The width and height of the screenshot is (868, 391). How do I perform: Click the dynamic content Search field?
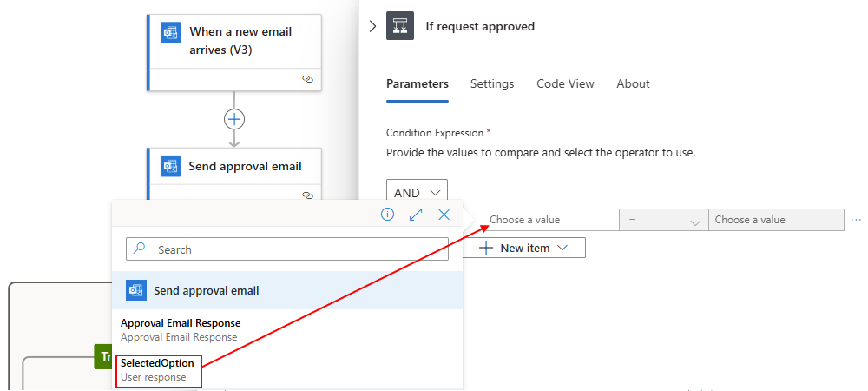coord(286,249)
